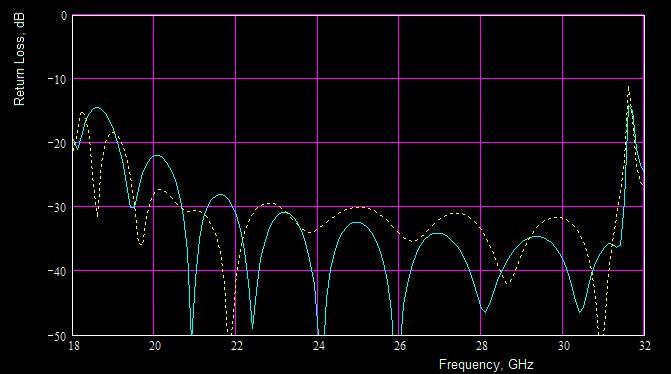Viewport: 671px width, 374px height.
Task: Click the -30 dB tick label
Action: [57, 208]
